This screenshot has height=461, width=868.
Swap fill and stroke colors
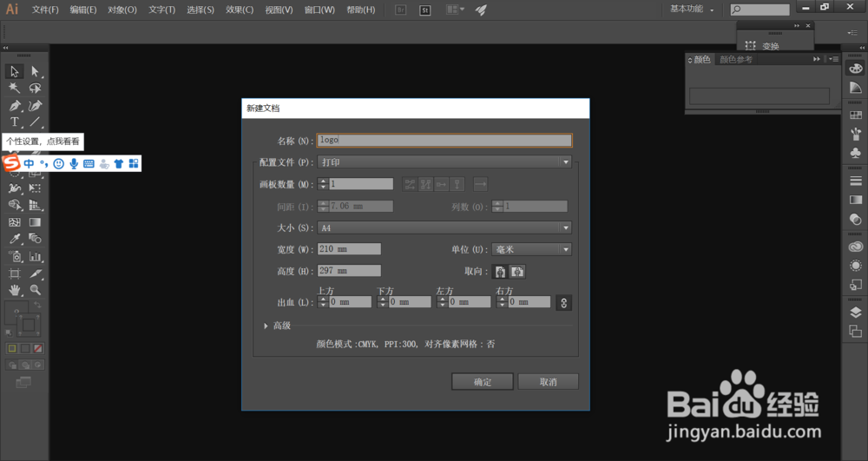point(37,305)
